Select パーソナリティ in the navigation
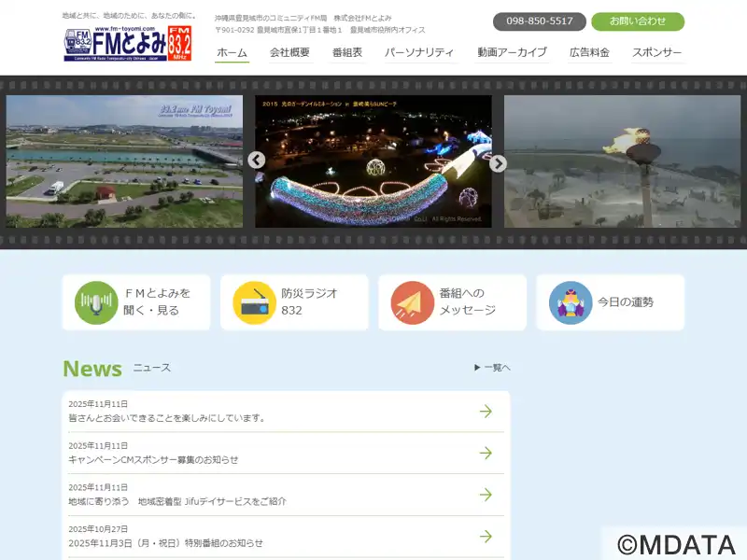This screenshot has width=747, height=560. 419,52
